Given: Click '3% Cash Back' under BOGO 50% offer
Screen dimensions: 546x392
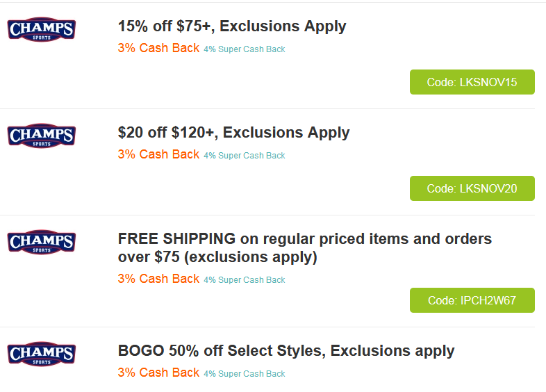Looking at the screenshot, I should tap(158, 373).
